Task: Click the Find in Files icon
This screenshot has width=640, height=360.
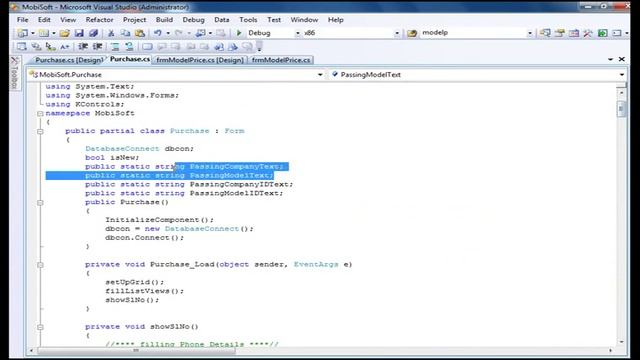Action: pos(412,33)
